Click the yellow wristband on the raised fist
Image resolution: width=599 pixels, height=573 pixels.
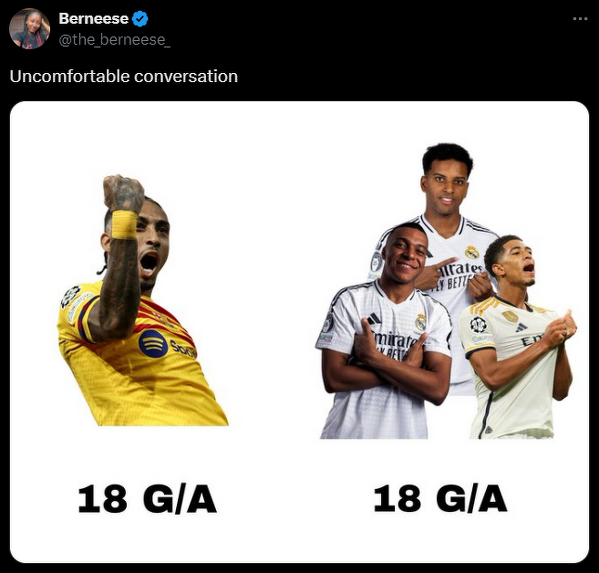click(124, 225)
